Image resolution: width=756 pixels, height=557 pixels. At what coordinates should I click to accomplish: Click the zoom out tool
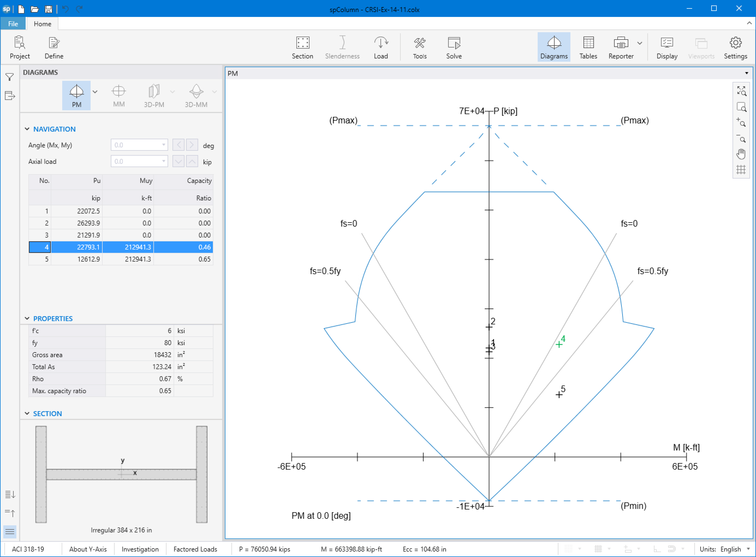pyautogui.click(x=741, y=138)
